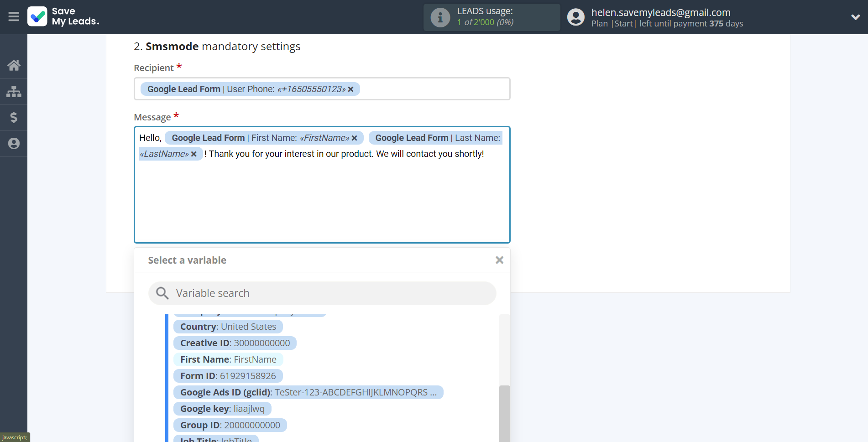Click the search magnifier icon
This screenshot has width=868, height=442.
[x=162, y=293]
